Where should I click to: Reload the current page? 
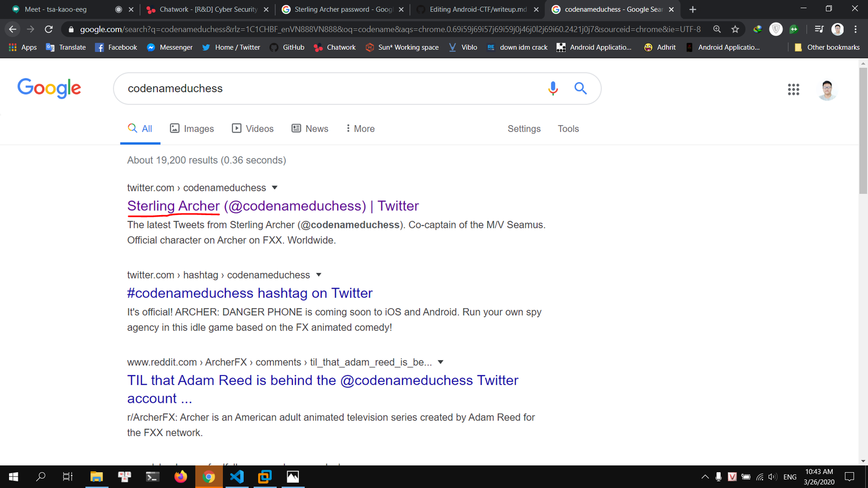49,29
